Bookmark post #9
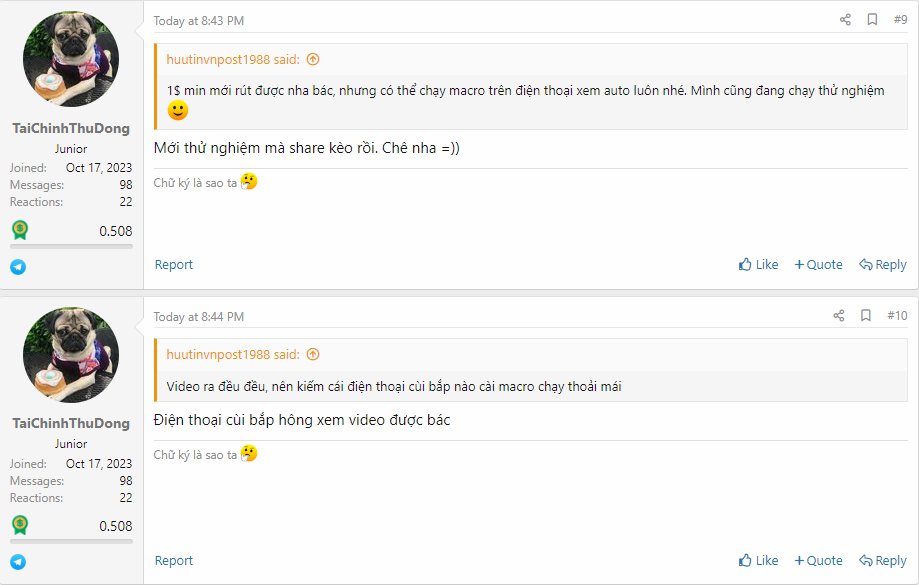The height and width of the screenshot is (585, 919). [x=872, y=20]
